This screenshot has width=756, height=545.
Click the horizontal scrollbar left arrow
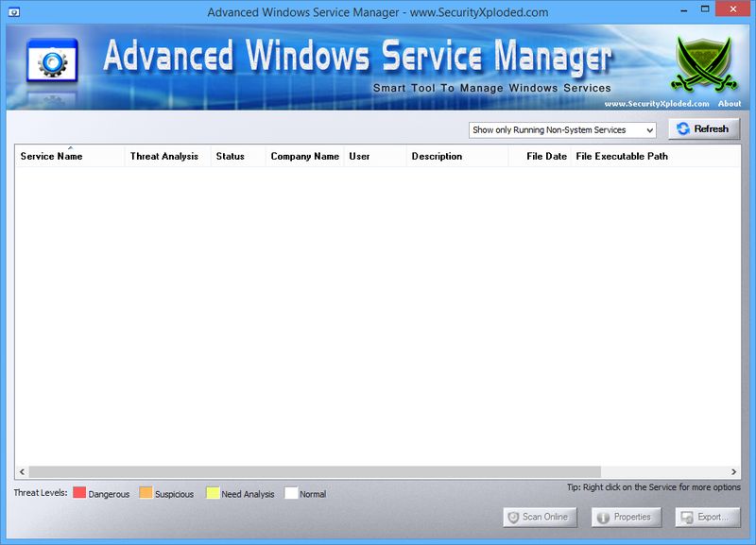[22, 471]
